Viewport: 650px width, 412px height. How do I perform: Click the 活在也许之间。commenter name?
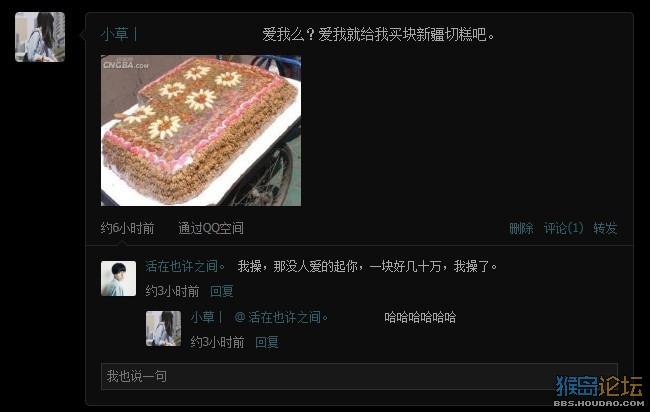(x=185, y=266)
